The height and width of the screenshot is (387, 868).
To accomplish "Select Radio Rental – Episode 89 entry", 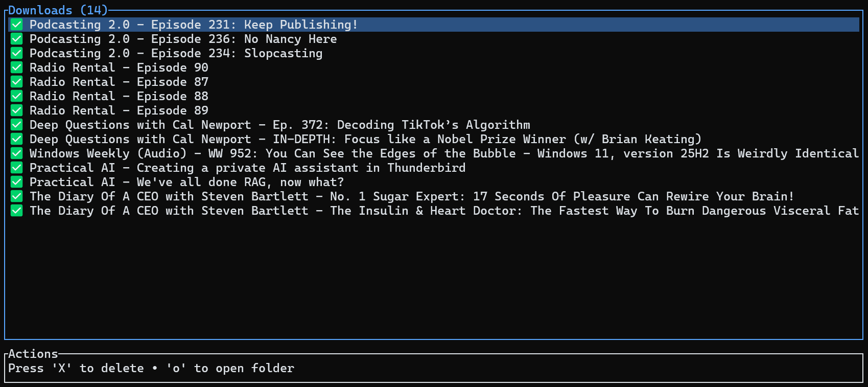I will point(119,110).
